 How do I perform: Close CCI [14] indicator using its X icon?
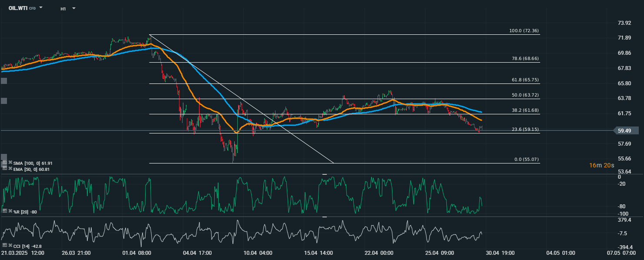click(10, 246)
